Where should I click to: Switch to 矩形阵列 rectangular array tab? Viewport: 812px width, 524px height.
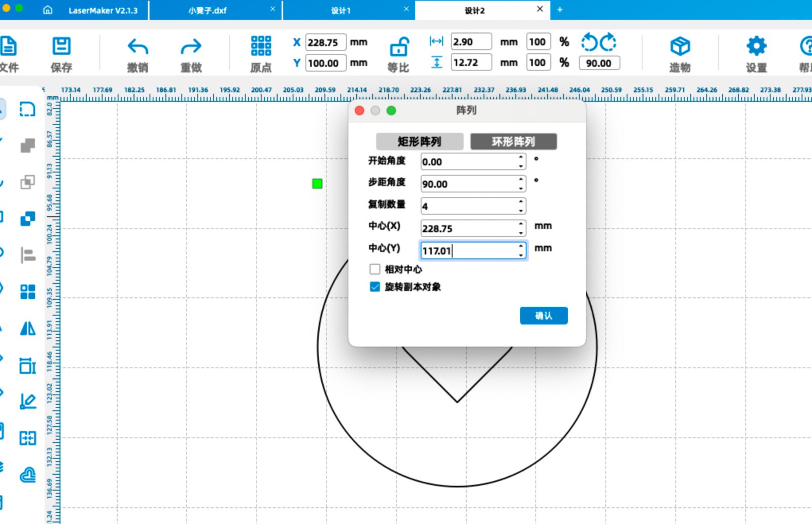pyautogui.click(x=420, y=142)
